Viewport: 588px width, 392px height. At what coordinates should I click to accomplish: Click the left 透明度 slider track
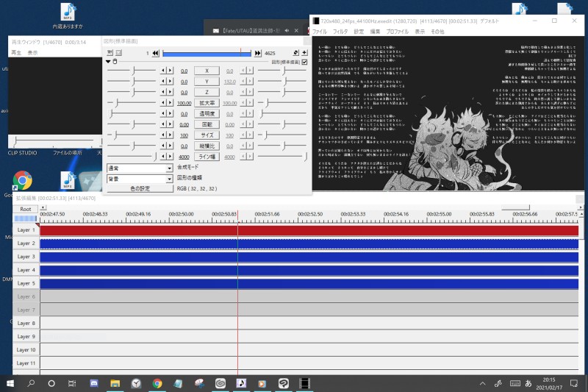click(132, 113)
